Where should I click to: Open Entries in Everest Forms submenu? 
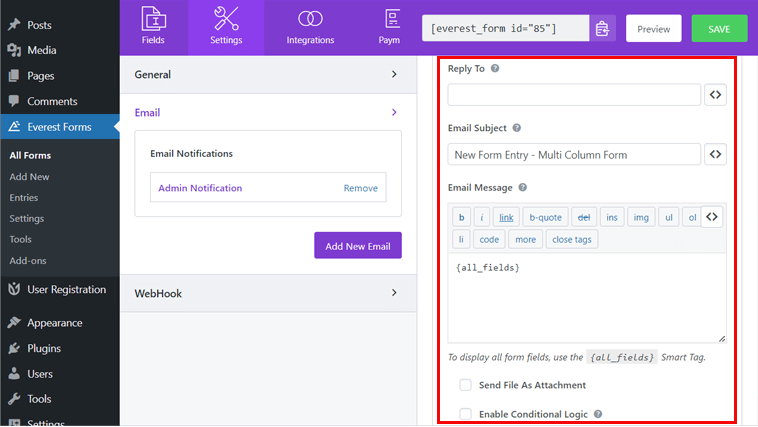(24, 198)
